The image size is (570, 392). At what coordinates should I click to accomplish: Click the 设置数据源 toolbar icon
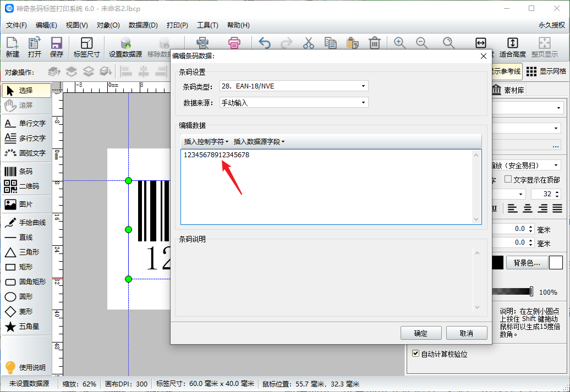click(125, 47)
